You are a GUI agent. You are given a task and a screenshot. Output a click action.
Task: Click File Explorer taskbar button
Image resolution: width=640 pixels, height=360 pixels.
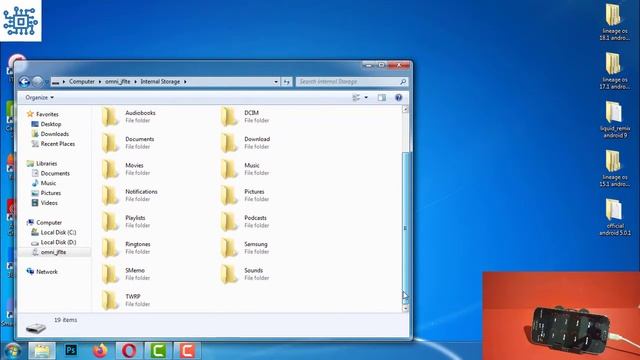tap(42, 351)
